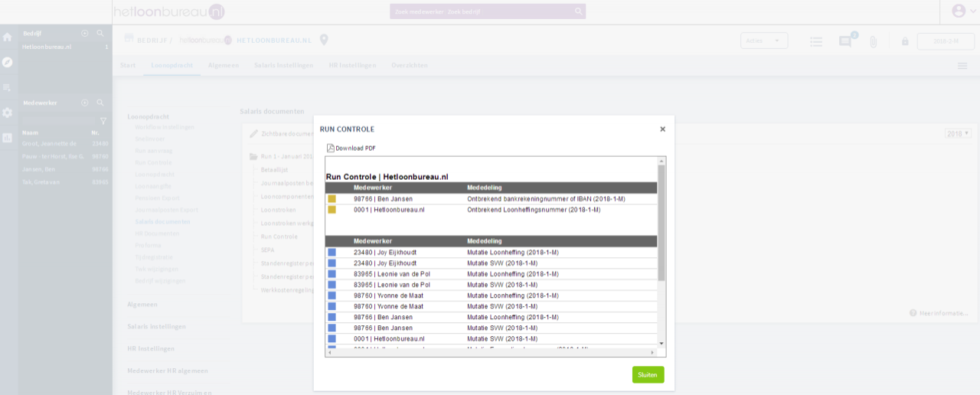The height and width of the screenshot is (395, 980).
Task: Open Journaalposten Export in Loonopdracht menu
Action: [x=167, y=209]
